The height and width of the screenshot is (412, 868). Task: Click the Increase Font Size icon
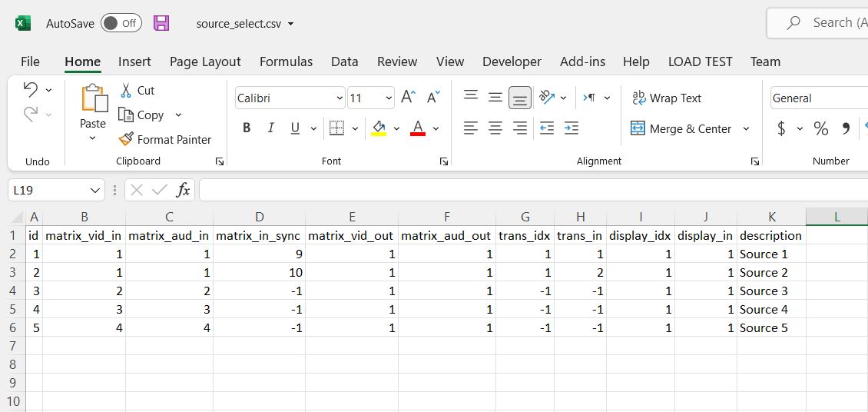408,98
